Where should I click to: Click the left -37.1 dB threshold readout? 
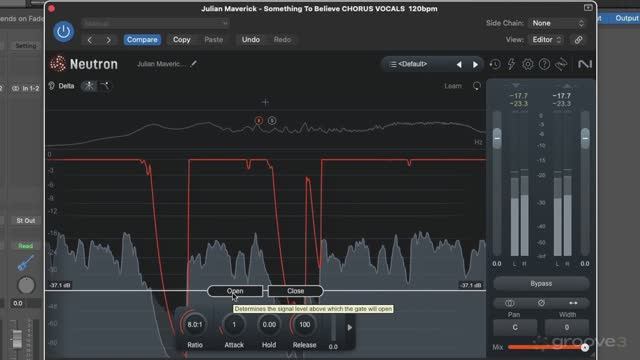coord(60,285)
